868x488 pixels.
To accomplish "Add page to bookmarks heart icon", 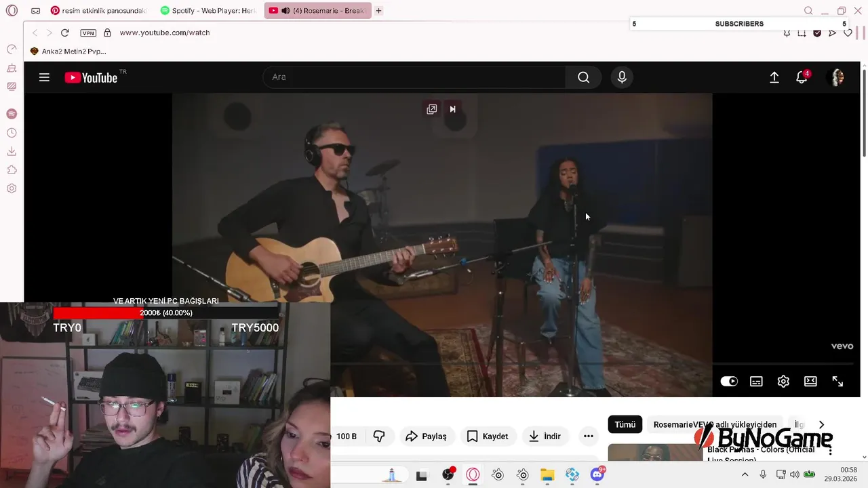I will [848, 33].
